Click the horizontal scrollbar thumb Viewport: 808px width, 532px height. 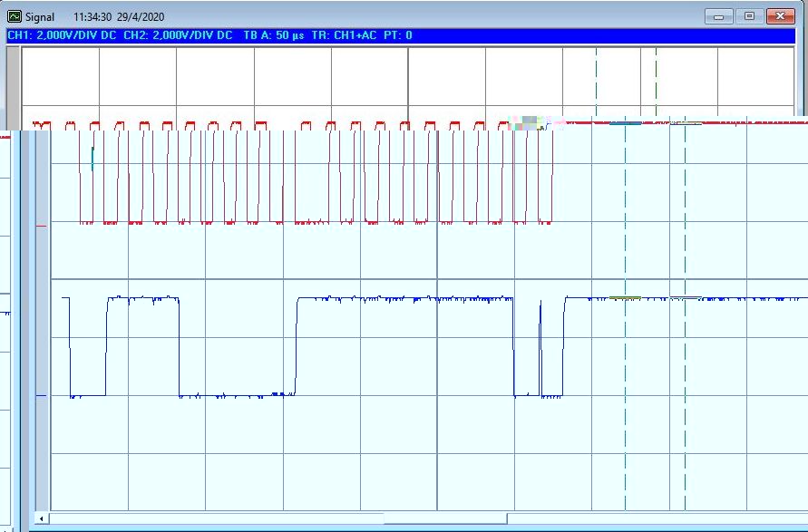pos(446,518)
